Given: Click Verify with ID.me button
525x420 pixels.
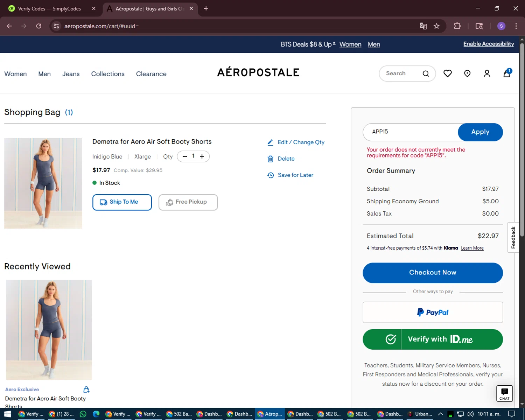Looking at the screenshot, I should [x=433, y=339].
